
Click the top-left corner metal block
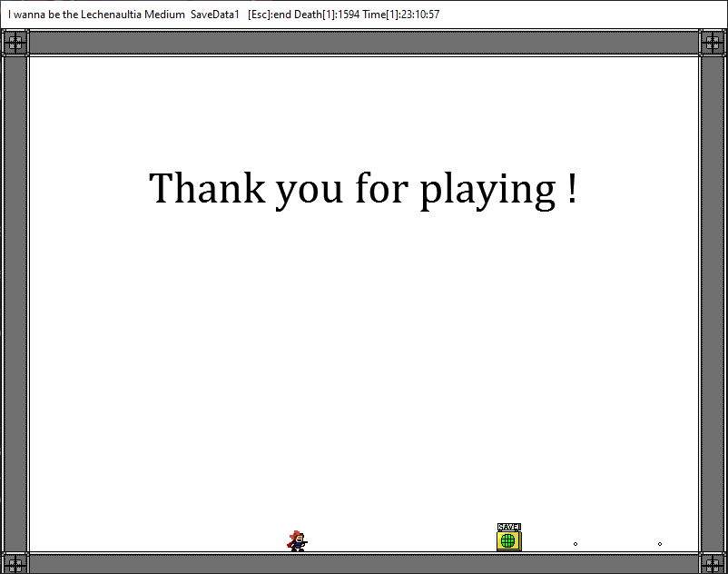pos(15,42)
